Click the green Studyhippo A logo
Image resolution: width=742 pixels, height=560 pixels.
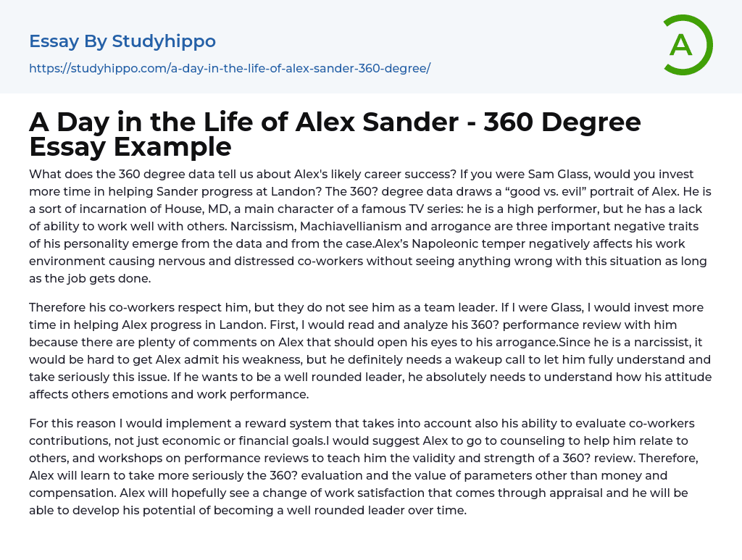point(687,45)
